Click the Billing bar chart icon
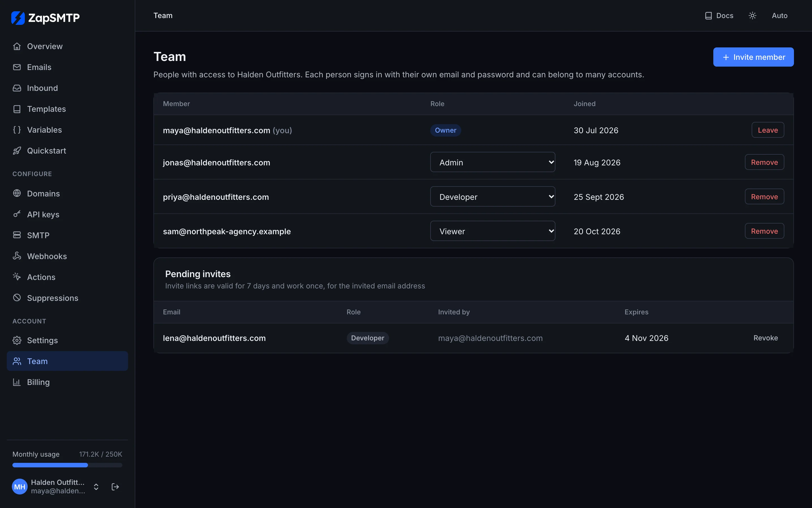Image resolution: width=812 pixels, height=508 pixels. [17, 382]
